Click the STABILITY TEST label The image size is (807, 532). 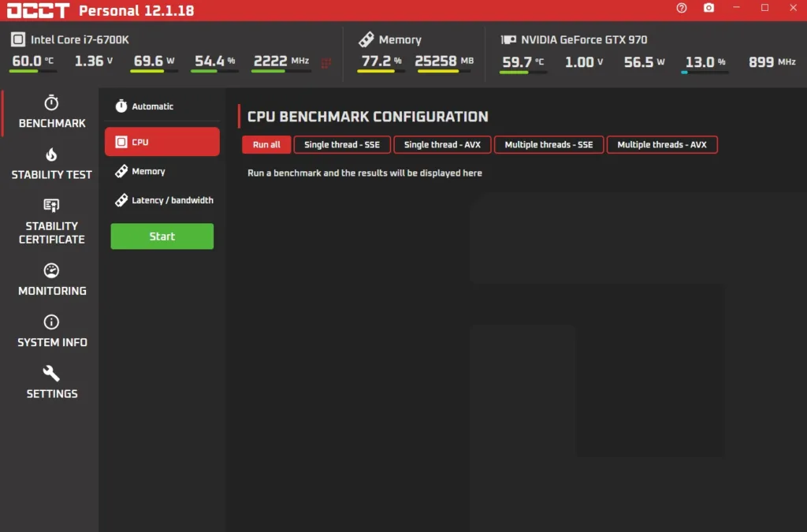tap(51, 175)
